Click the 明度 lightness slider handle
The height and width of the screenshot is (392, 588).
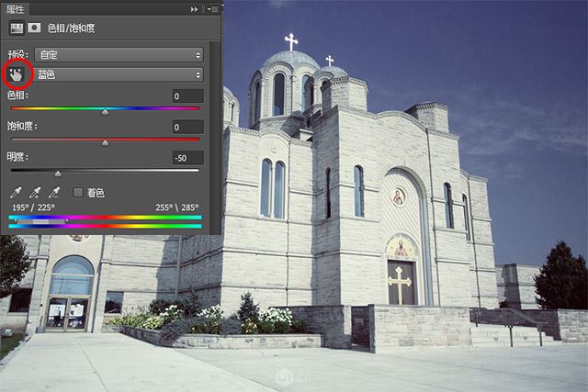click(x=58, y=174)
